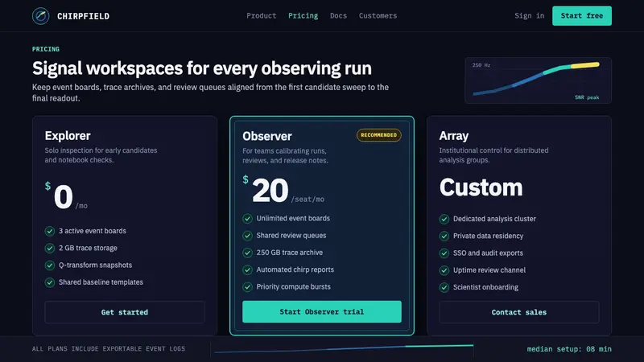Click Get started on Explorer plan
The height and width of the screenshot is (362, 644).
coord(125,312)
